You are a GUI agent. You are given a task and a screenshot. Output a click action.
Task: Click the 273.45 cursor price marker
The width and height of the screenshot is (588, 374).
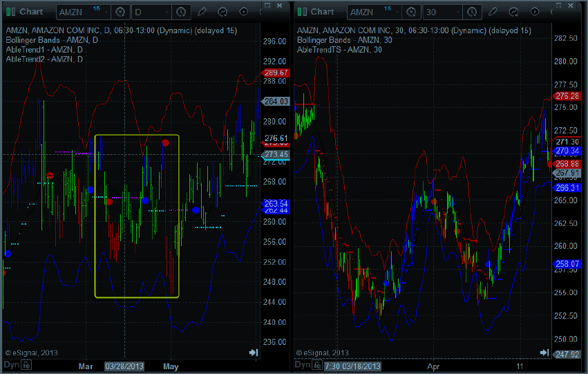pos(276,154)
